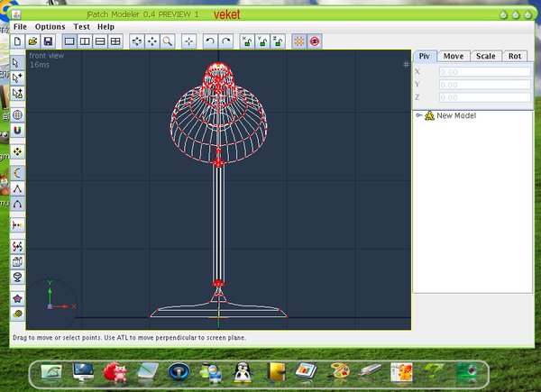
Task: Toggle the X axis lock
Action: point(247,41)
